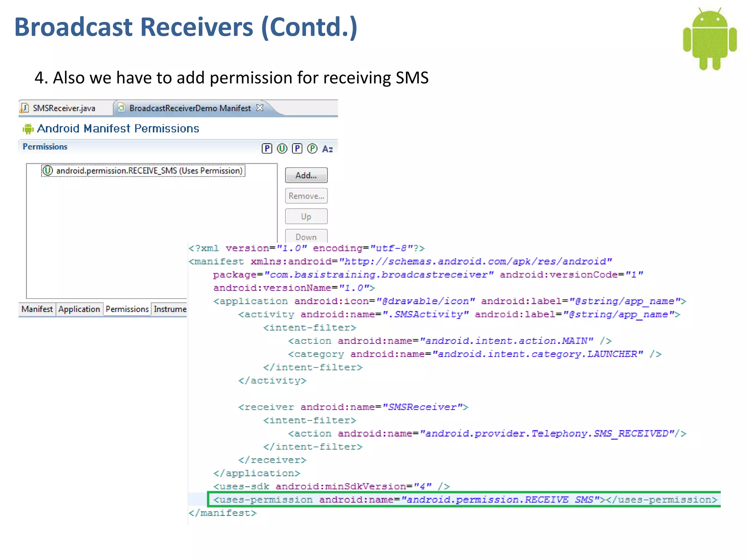The height and width of the screenshot is (560, 747).
Task: Click the 'android.intent.category.LAUNCHER' category line
Action: (x=475, y=354)
